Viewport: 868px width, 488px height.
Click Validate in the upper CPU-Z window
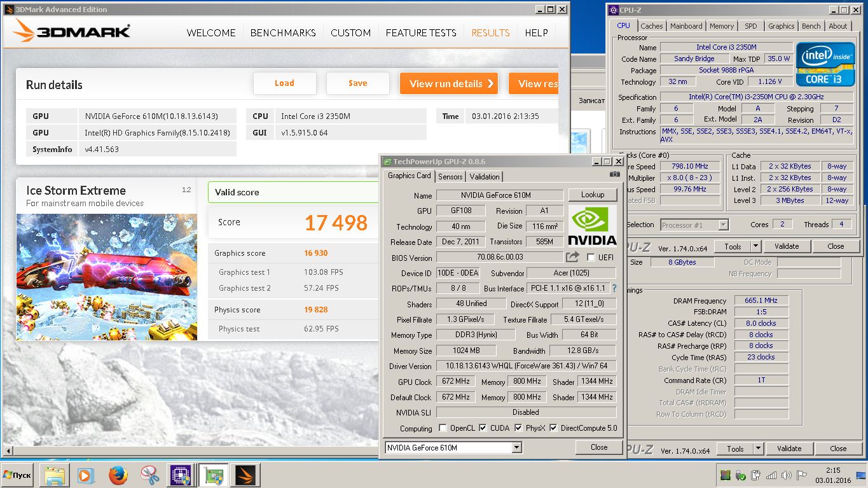pyautogui.click(x=787, y=246)
